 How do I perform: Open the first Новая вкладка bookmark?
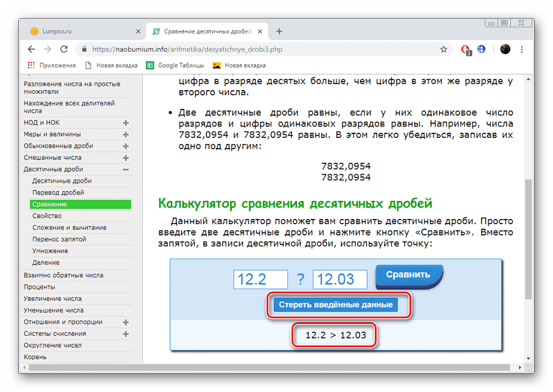click(x=111, y=65)
